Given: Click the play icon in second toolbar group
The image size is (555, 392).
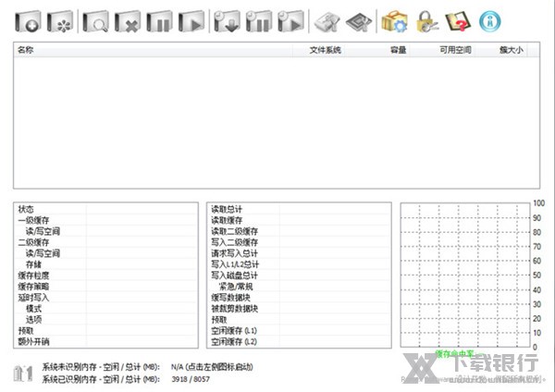Looking at the screenshot, I should coord(290,19).
